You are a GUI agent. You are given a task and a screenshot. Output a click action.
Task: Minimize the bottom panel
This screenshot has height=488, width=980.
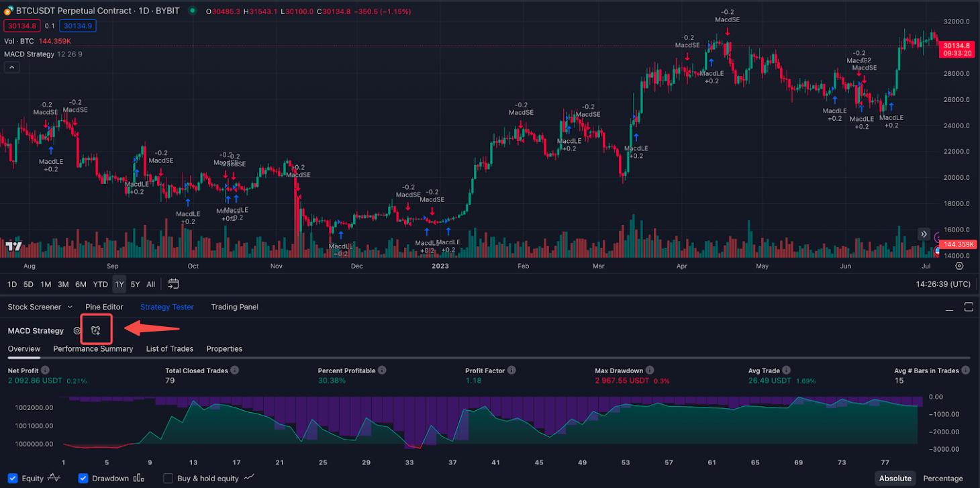(x=949, y=307)
